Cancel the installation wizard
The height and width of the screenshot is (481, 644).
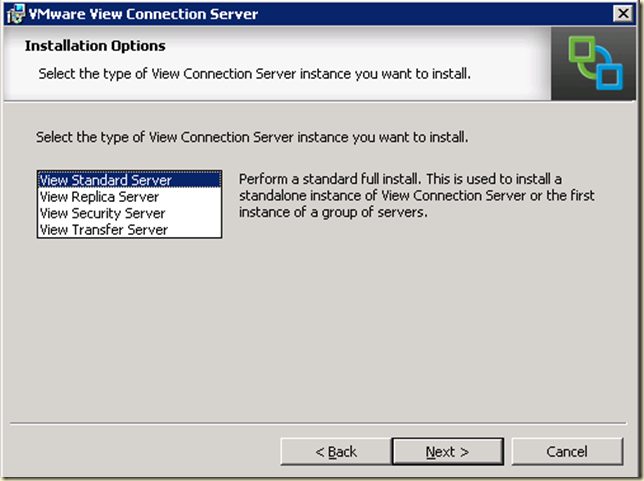tap(566, 452)
